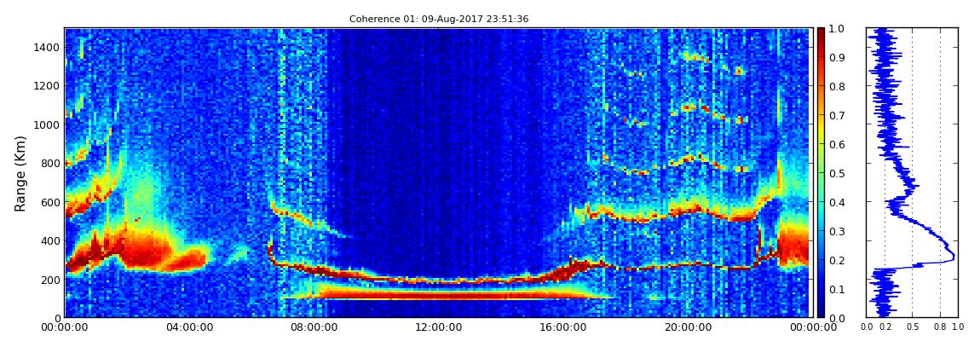Click the 1400 tick label on the range axis
The image size is (980, 347).
(46, 47)
